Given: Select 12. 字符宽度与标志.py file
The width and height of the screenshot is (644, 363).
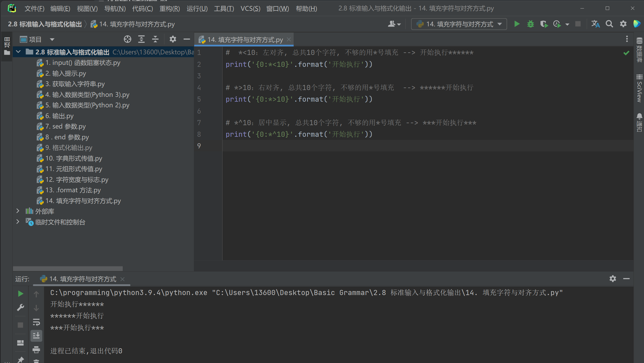Looking at the screenshot, I should click(x=73, y=180).
